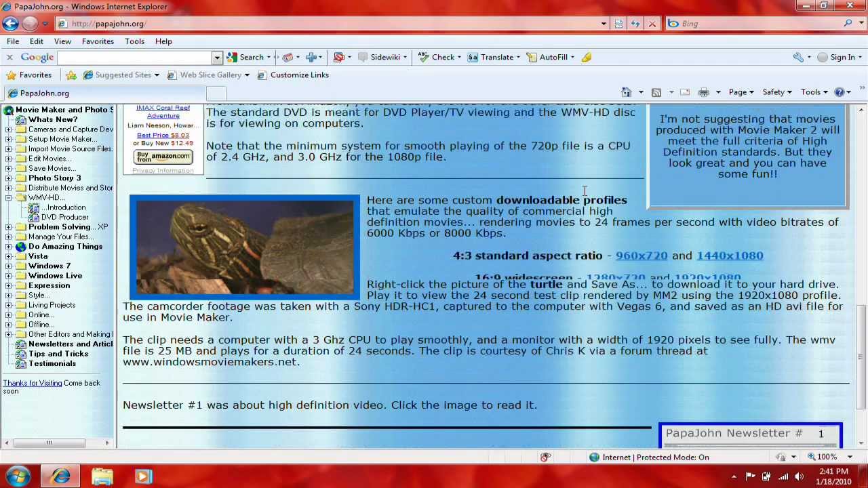868x488 pixels.
Task: Click the Thanks for Visiting link
Action: [32, 384]
